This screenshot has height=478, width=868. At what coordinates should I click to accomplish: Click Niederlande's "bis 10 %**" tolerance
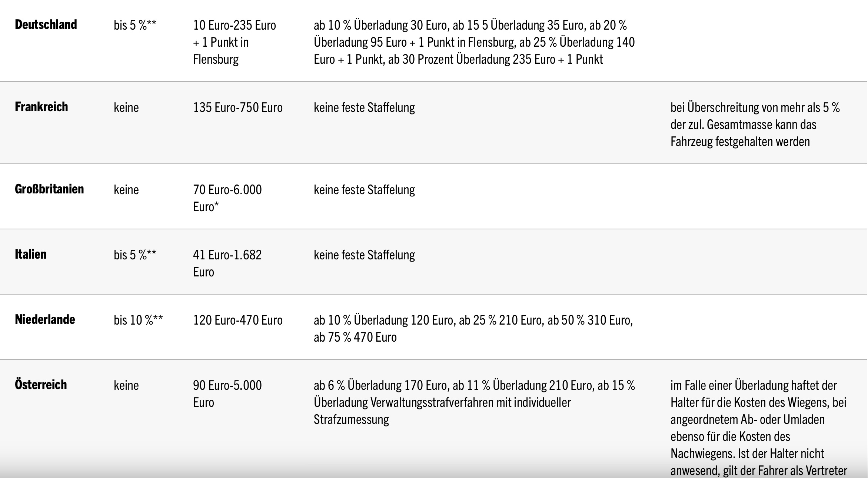tap(138, 321)
